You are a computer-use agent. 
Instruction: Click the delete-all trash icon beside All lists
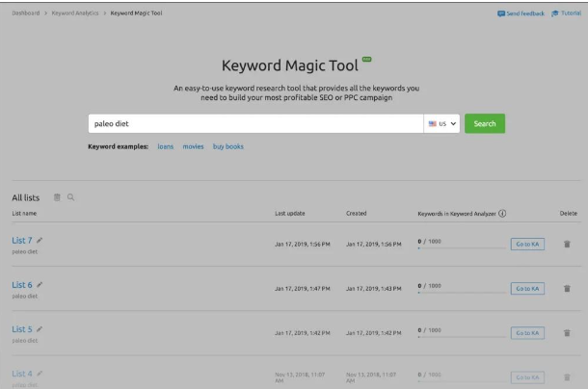point(57,197)
